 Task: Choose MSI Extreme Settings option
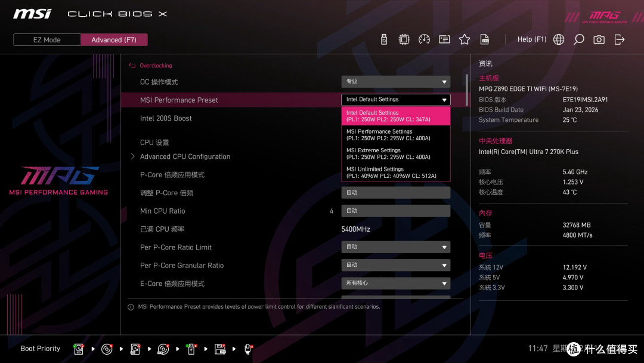(x=395, y=154)
